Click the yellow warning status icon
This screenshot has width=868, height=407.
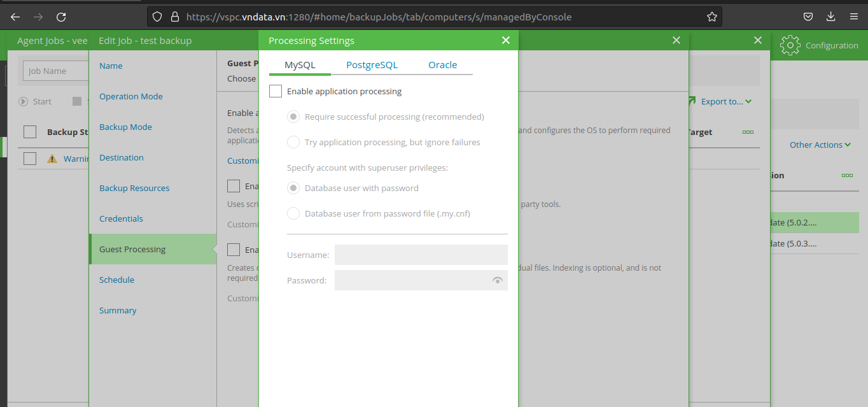[52, 159]
